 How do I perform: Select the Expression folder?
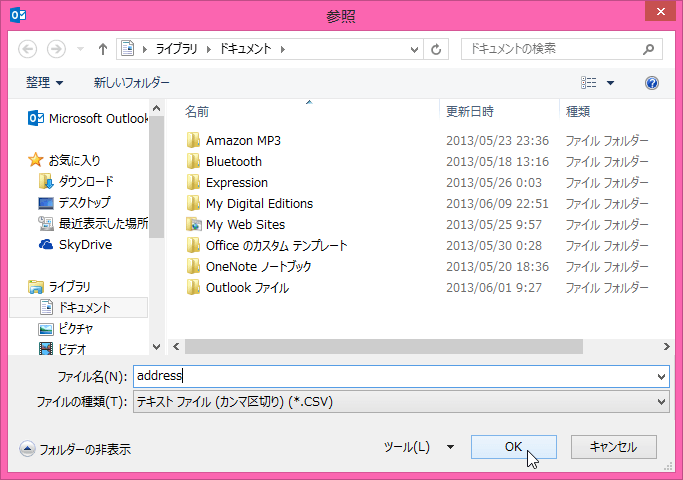point(237,183)
